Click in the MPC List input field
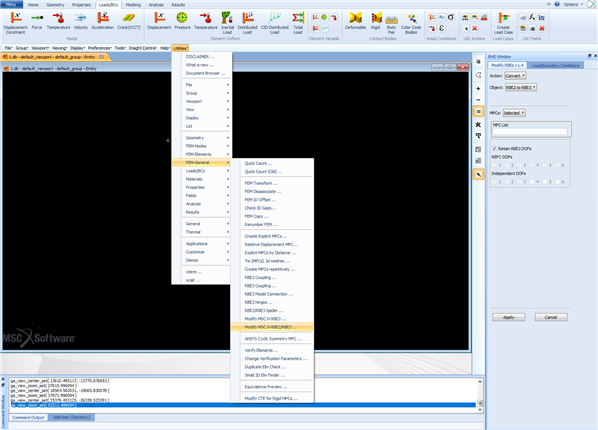The width and height of the screenshot is (598, 430). [529, 132]
